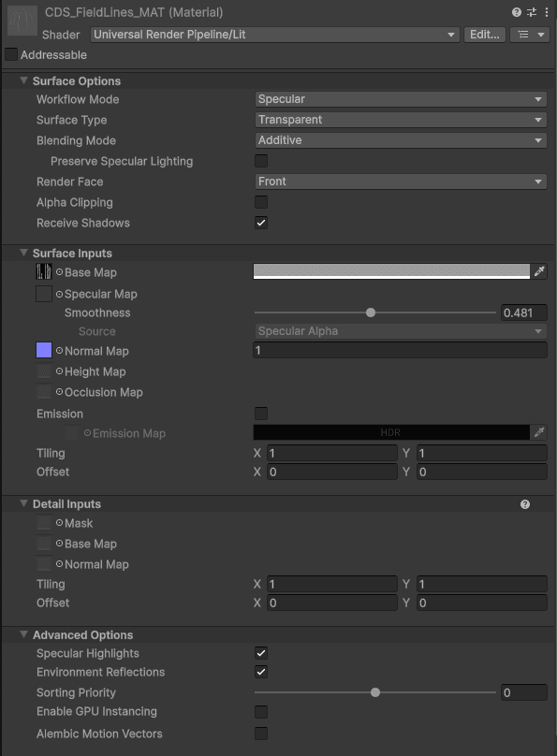Open the Shader dropdown
This screenshot has height=756, width=557.
pos(275,35)
